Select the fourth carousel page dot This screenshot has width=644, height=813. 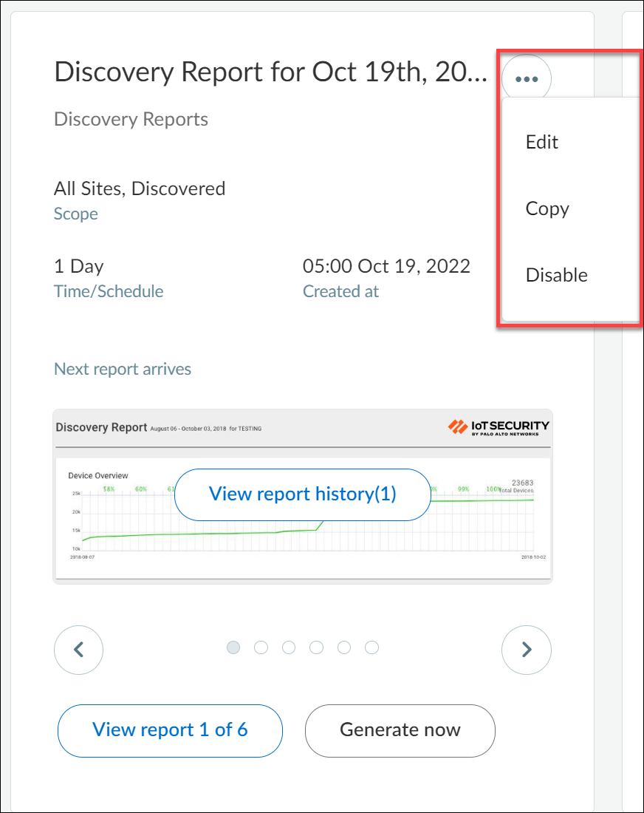click(317, 647)
